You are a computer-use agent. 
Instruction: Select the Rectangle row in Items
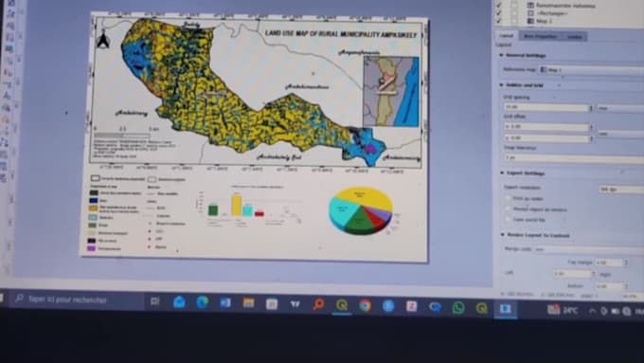tap(569, 13)
